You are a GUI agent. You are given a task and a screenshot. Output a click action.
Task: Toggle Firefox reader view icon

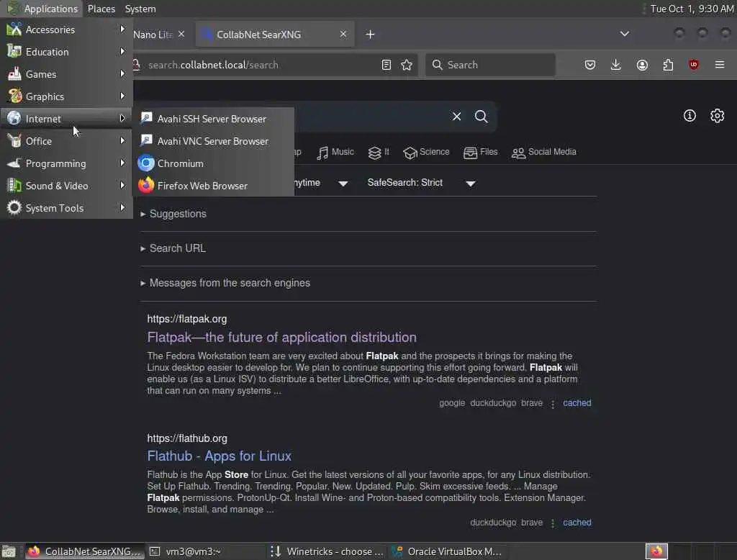pyautogui.click(x=386, y=65)
